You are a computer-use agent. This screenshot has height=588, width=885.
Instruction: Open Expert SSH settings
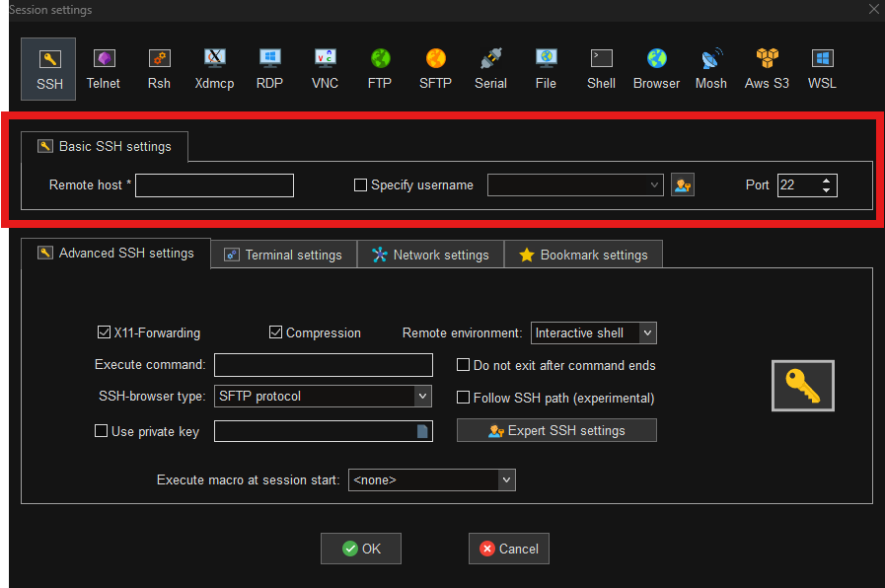tap(556, 430)
